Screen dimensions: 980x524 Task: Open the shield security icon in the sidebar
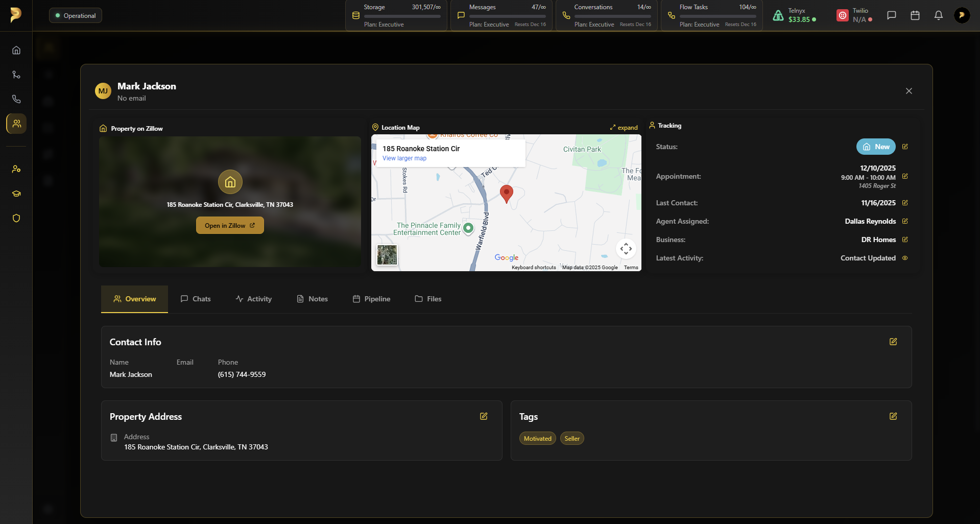point(16,218)
